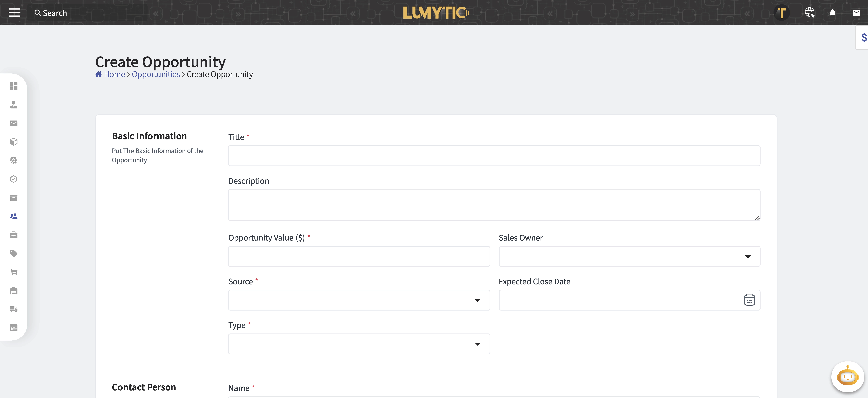
Task: Open the Sales Owner dropdown
Action: tap(748, 256)
